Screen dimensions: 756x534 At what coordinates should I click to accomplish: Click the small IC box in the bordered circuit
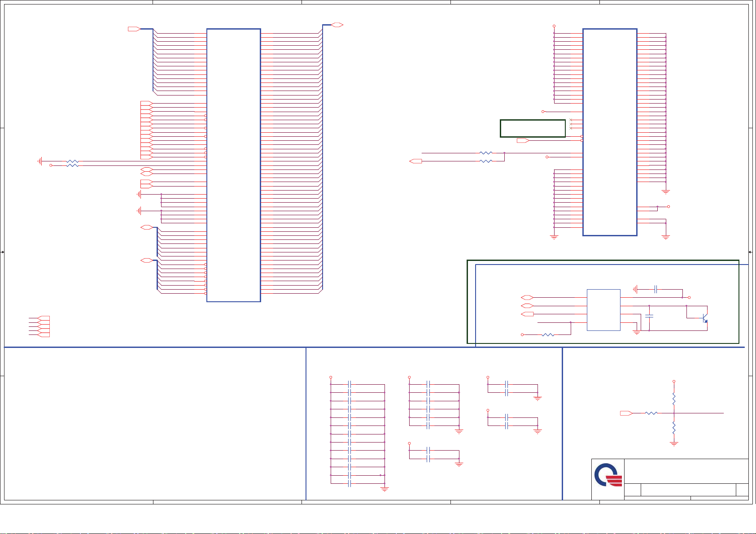click(603, 310)
